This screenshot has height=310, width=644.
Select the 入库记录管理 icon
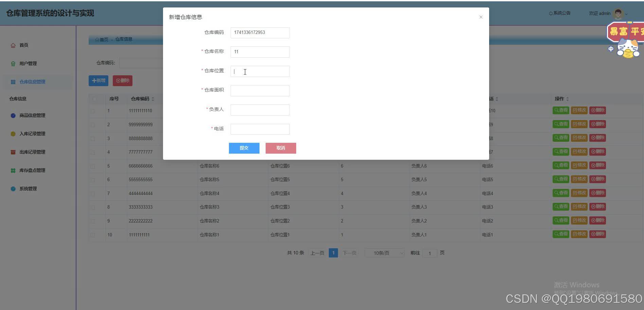point(13,134)
